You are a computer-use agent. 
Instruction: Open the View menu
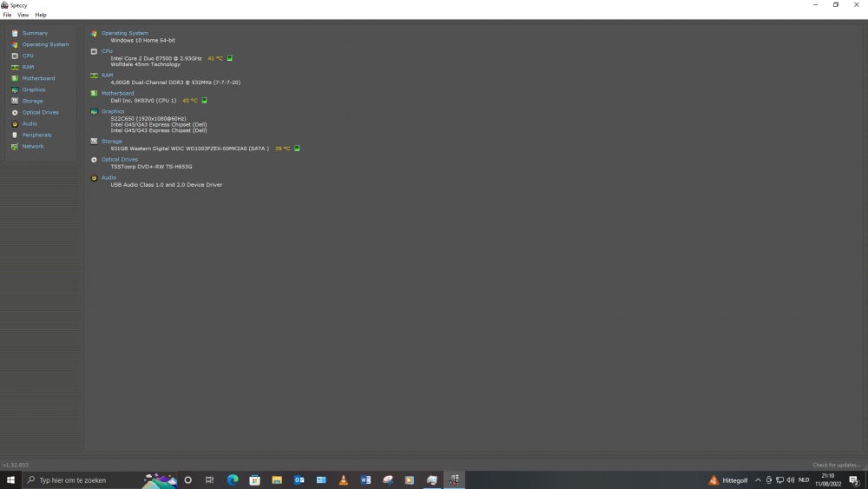click(23, 15)
